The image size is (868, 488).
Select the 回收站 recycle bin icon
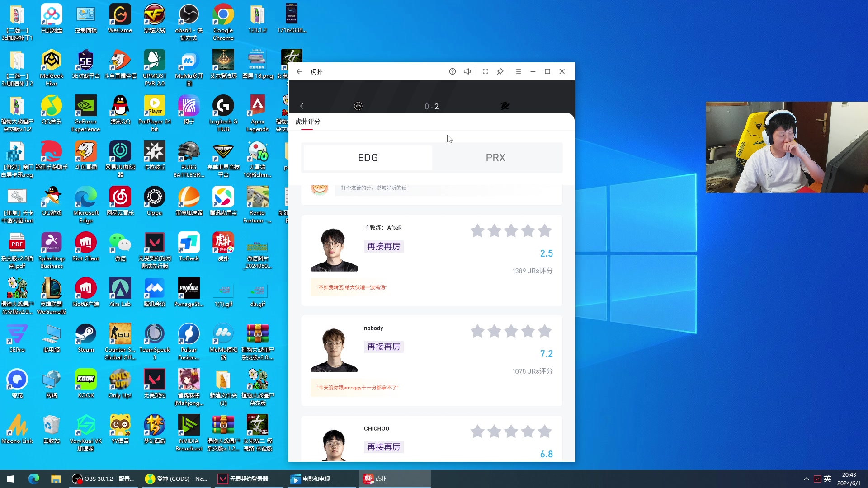pyautogui.click(x=52, y=429)
